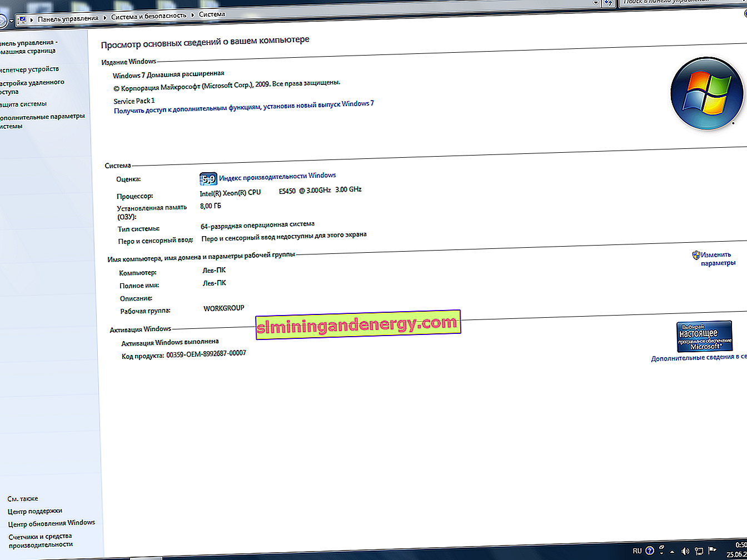Click Windows 7 Домашняя расширенная edition text

point(168,74)
